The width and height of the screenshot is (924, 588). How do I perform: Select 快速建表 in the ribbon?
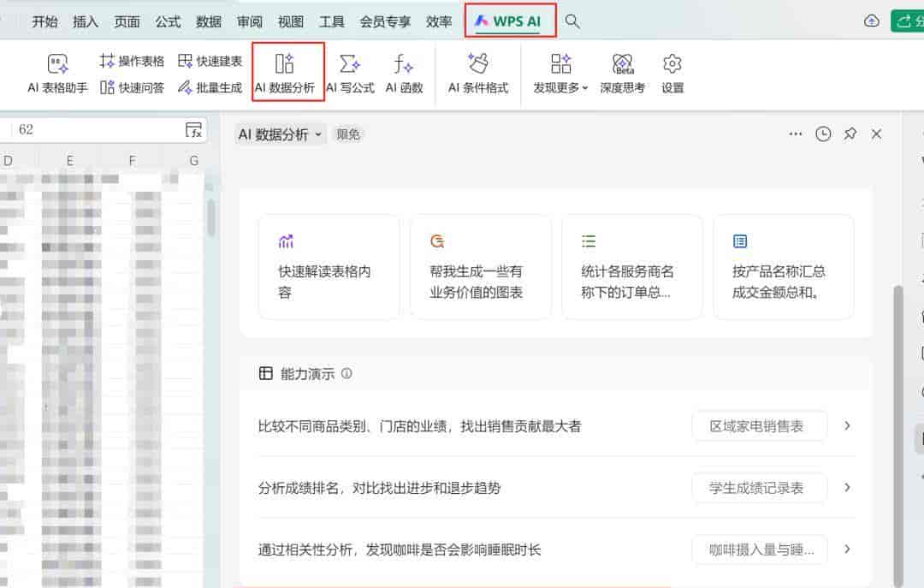click(210, 61)
